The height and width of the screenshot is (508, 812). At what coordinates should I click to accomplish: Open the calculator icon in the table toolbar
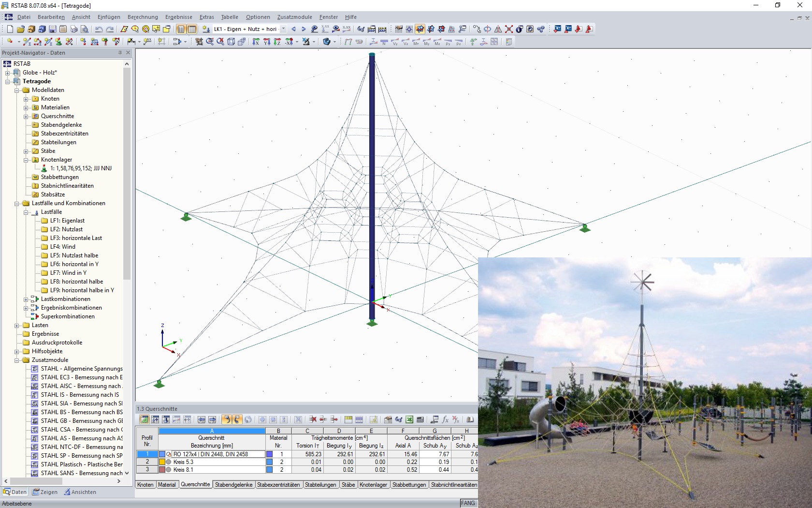tap(421, 419)
